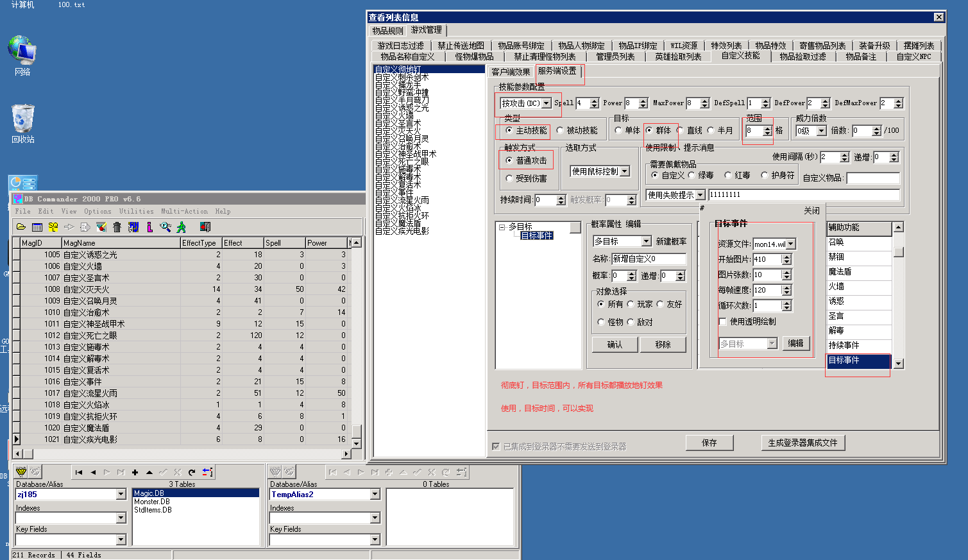This screenshot has width=968, height=560.
Task: Click the green running man icon
Action: (182, 227)
